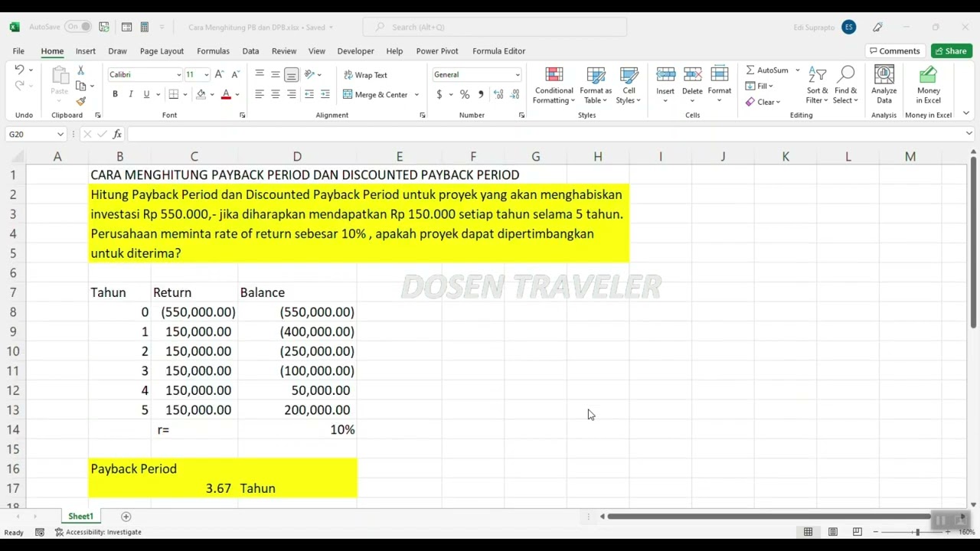Expand the Name Box dropdown

pos(60,134)
